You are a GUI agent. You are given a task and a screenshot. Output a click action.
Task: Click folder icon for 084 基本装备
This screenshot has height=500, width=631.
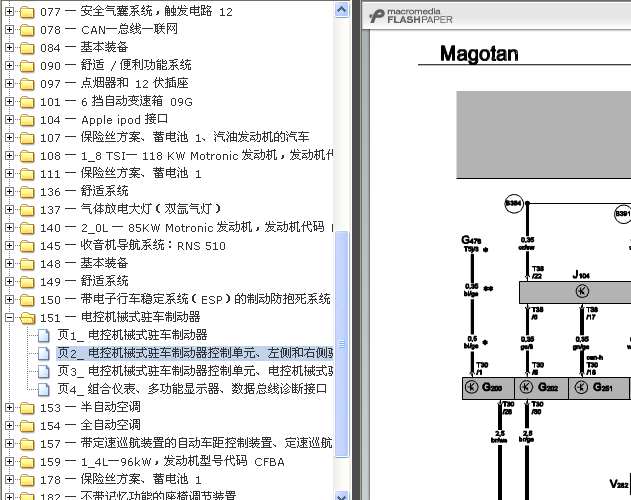coord(27,48)
